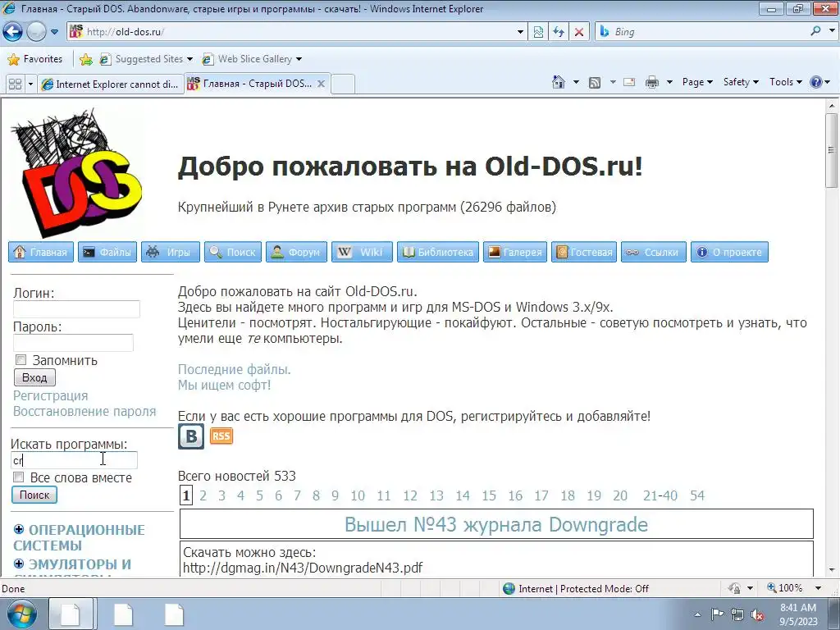
Task: Click the Вход login button
Action: 34,377
